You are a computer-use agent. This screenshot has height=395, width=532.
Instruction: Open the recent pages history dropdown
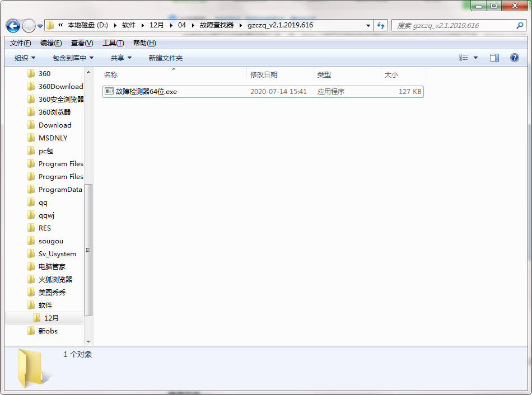pos(40,26)
